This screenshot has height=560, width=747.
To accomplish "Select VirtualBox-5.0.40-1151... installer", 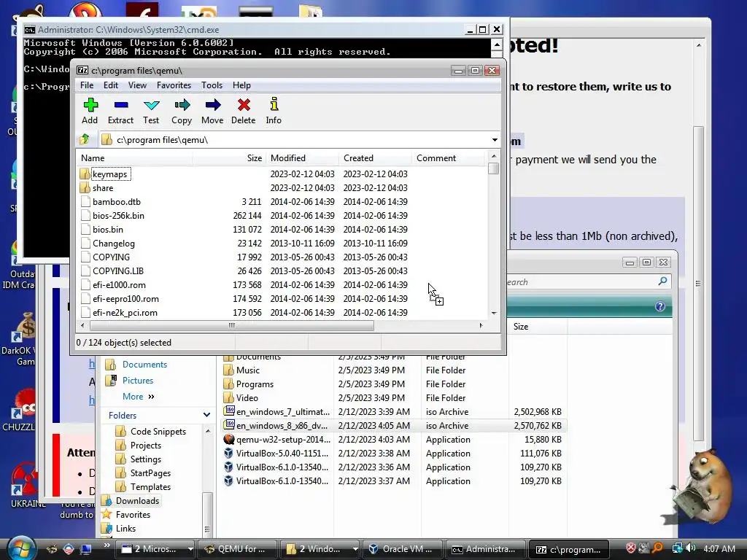I will click(282, 453).
